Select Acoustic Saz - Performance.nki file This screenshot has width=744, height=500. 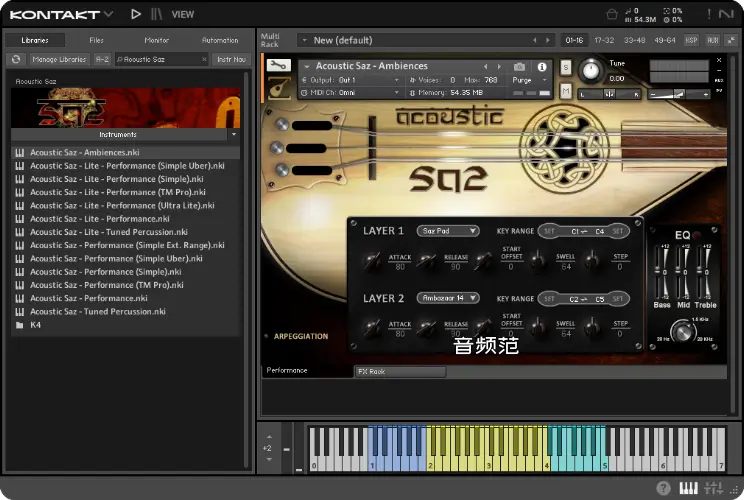click(x=89, y=298)
